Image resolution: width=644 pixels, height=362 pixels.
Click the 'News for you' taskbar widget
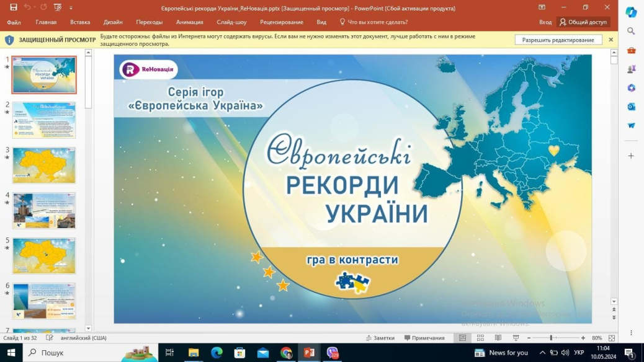pos(501,353)
